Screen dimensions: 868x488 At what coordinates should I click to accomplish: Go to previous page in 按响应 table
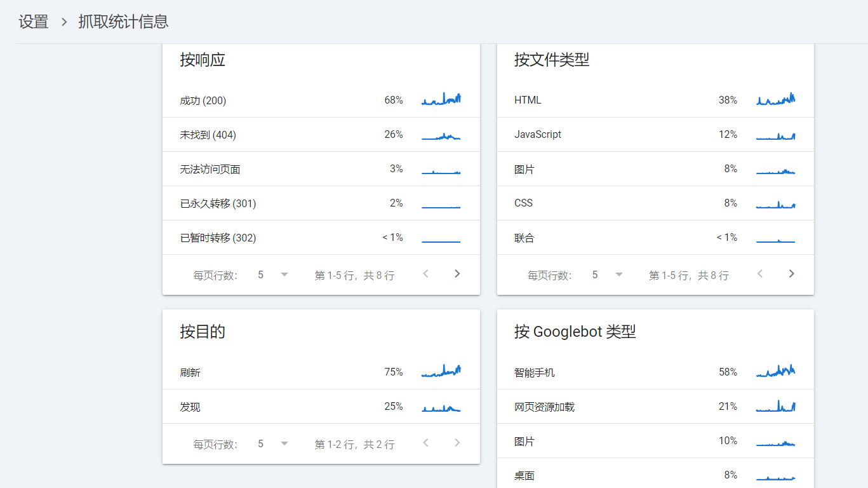[x=426, y=274]
